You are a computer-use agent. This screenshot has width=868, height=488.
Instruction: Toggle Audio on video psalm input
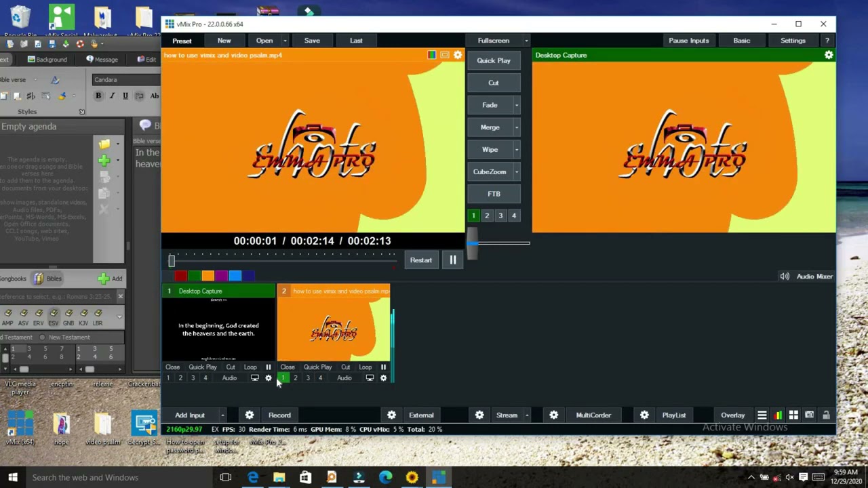(344, 378)
